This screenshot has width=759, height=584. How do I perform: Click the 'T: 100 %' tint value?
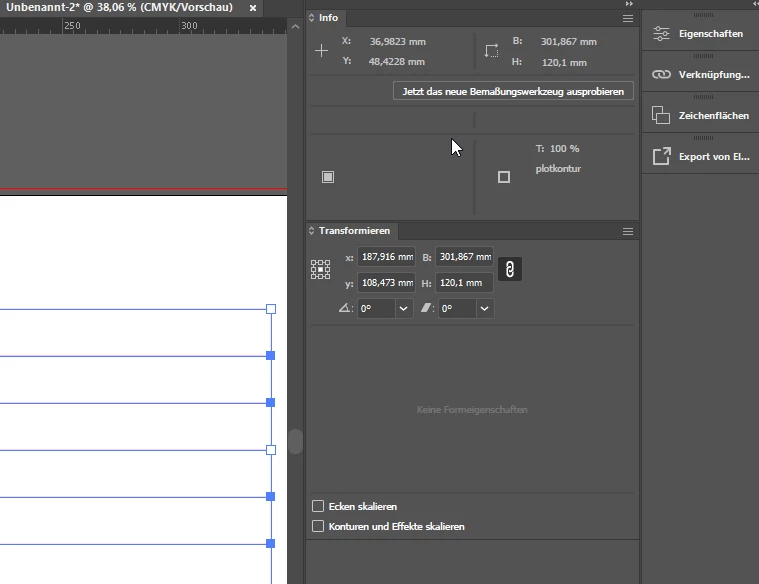click(x=557, y=149)
